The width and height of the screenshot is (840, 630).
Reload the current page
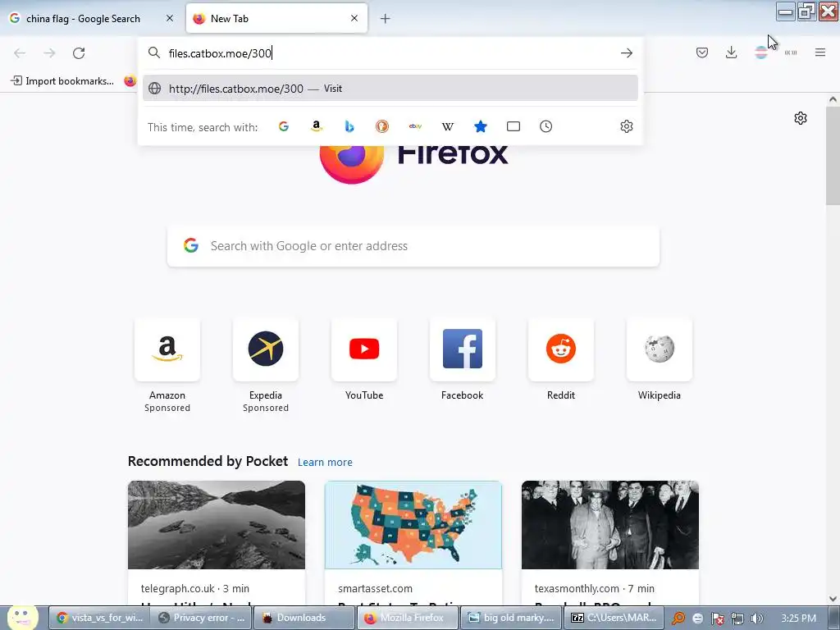pyautogui.click(x=79, y=53)
